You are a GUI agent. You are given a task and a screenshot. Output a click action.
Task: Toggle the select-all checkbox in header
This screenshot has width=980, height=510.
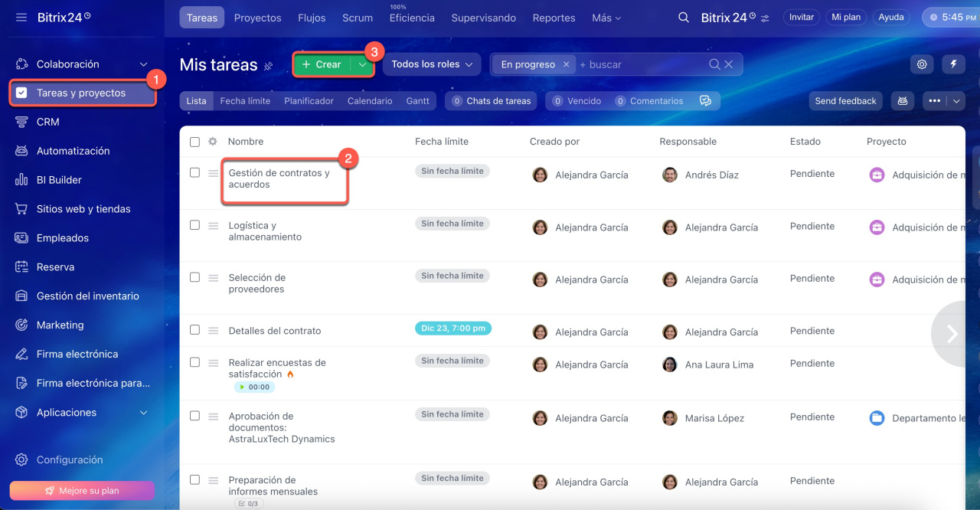pos(194,142)
